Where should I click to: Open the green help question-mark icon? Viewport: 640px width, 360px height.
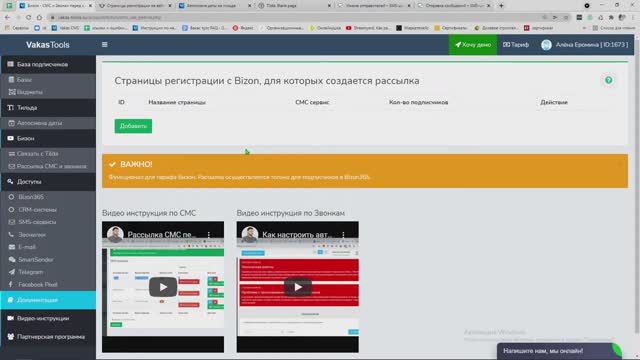tap(608, 80)
